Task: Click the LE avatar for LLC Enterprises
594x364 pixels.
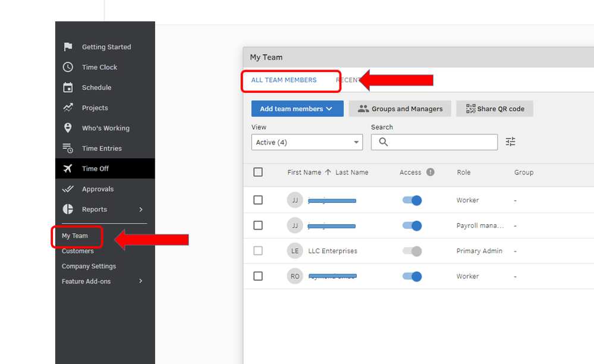Action: click(x=295, y=251)
